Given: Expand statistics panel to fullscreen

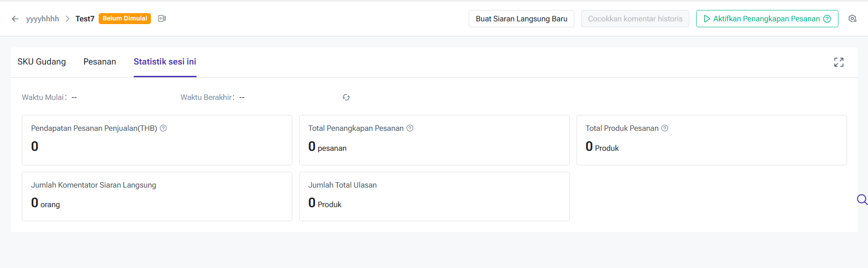Looking at the screenshot, I should click(x=839, y=62).
